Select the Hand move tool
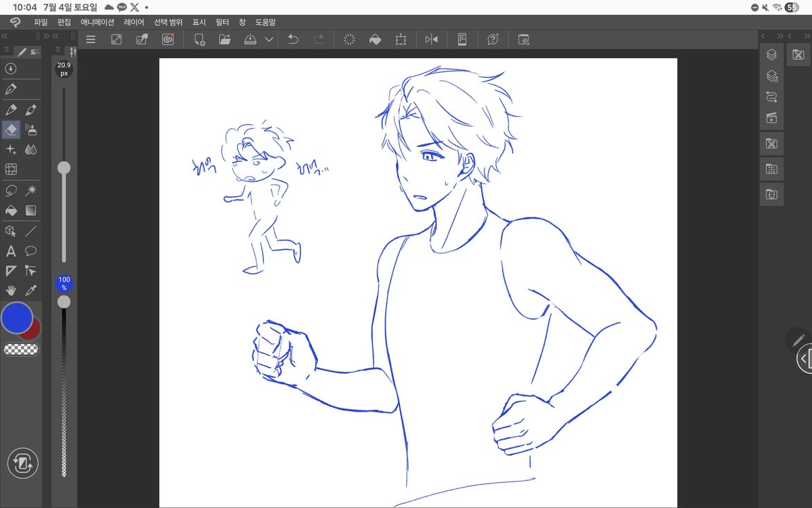The height and width of the screenshot is (508, 812). (11, 291)
